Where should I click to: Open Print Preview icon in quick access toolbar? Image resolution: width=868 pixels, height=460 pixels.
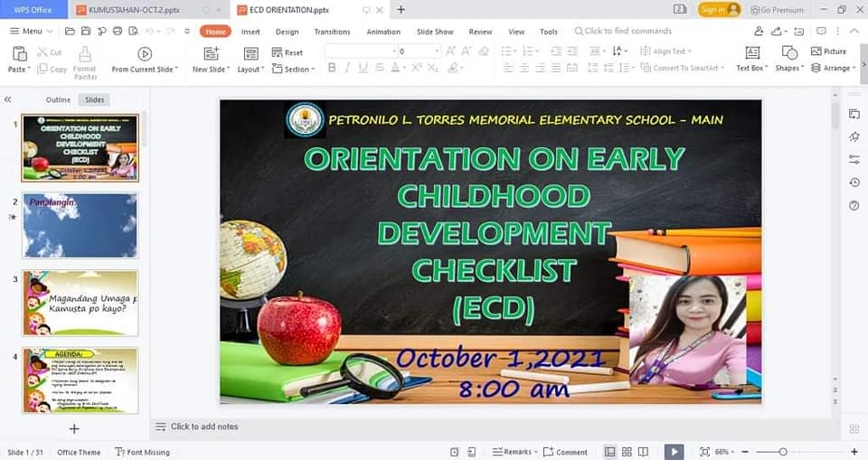coord(134,31)
